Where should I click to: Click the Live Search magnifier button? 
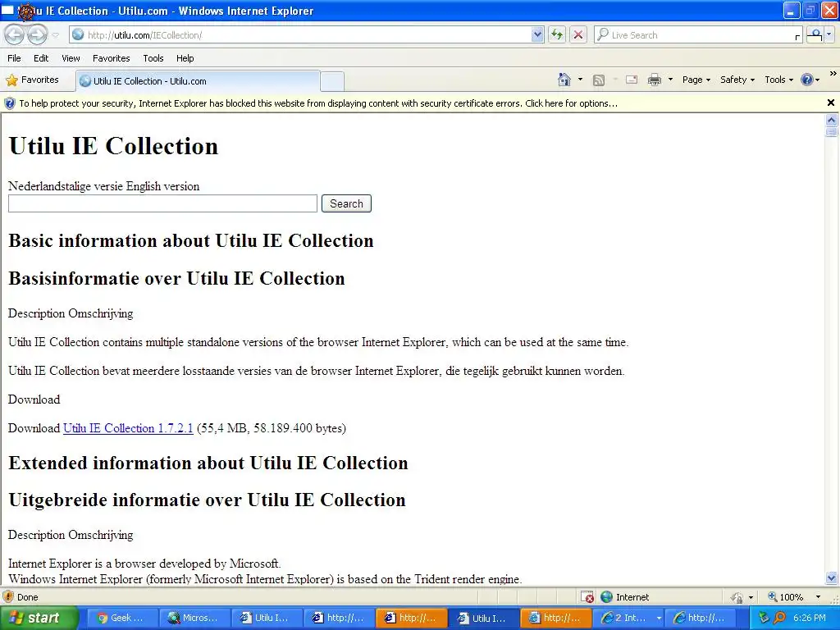(815, 35)
